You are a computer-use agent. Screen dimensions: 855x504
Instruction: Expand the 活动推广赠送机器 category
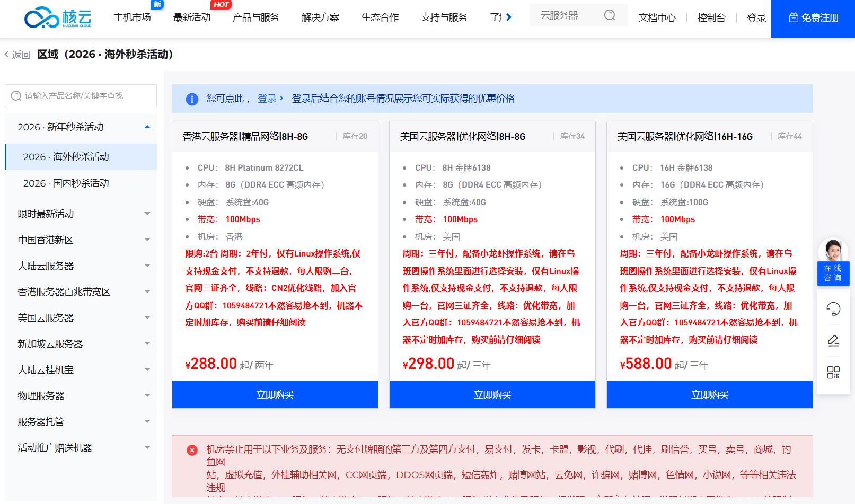(x=147, y=447)
